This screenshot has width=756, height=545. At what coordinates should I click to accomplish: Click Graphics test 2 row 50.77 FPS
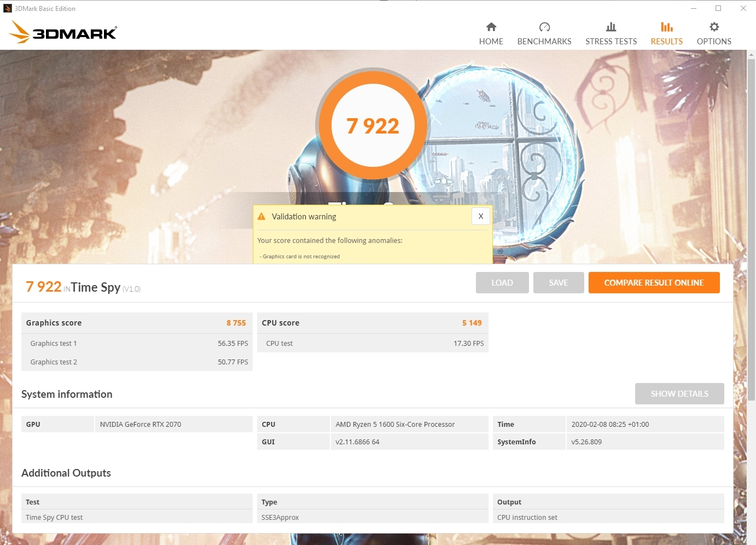[137, 362]
